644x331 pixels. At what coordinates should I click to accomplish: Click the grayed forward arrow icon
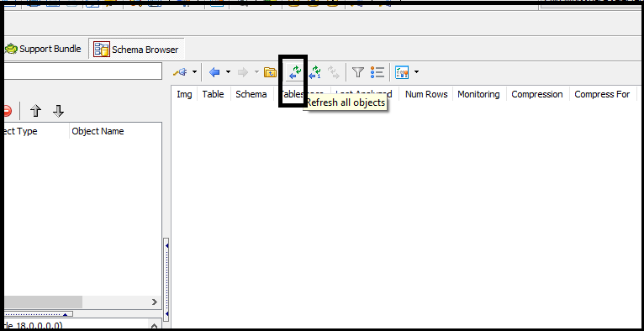(243, 72)
